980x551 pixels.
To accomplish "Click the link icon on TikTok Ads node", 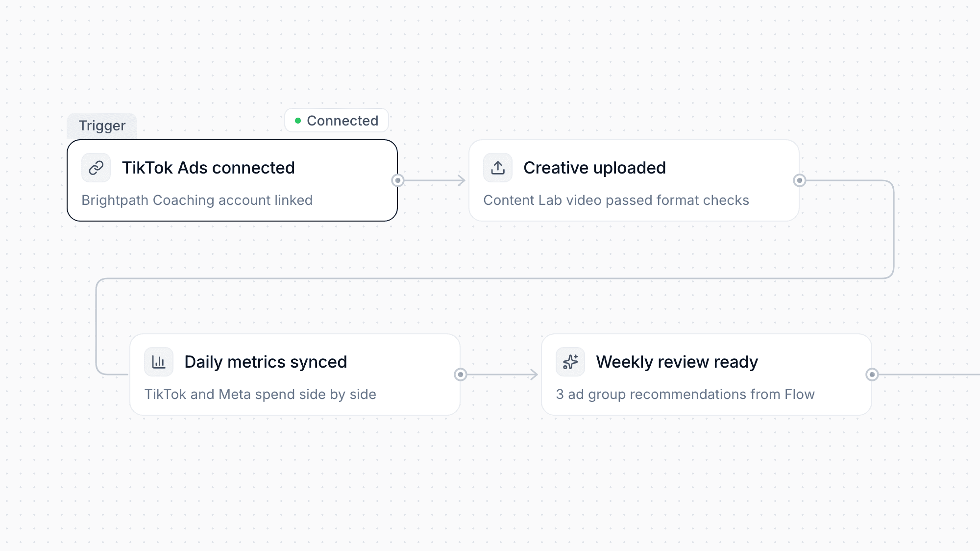I will (x=96, y=168).
